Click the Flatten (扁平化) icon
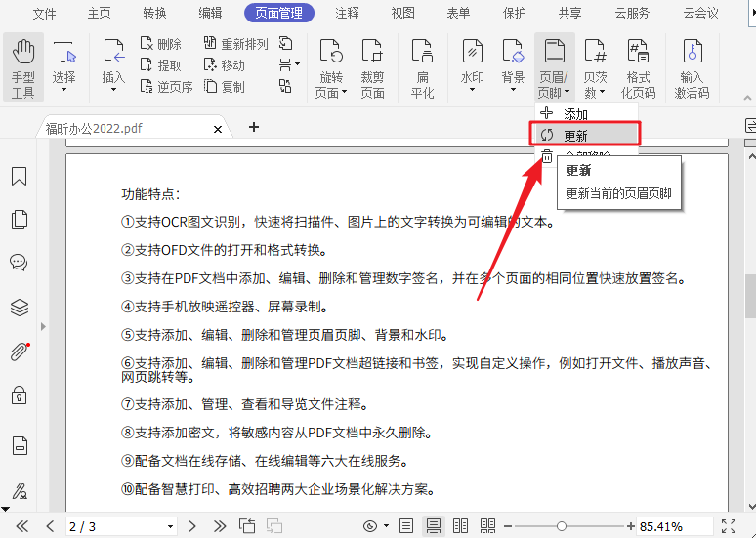 (422, 67)
